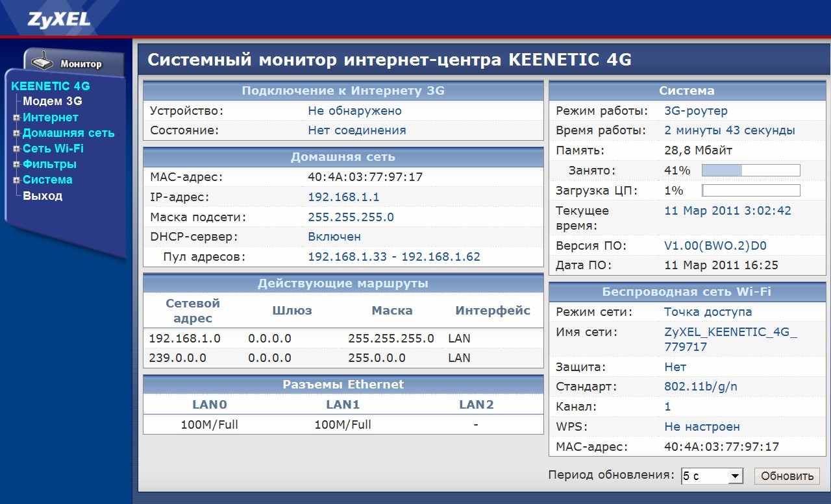The height and width of the screenshot is (504, 831).
Task: Open the Система menu section
Action: 47,180
